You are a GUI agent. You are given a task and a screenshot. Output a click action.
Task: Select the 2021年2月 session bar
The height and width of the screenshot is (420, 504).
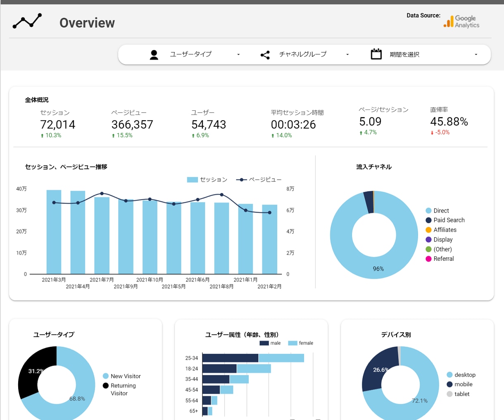point(270,239)
